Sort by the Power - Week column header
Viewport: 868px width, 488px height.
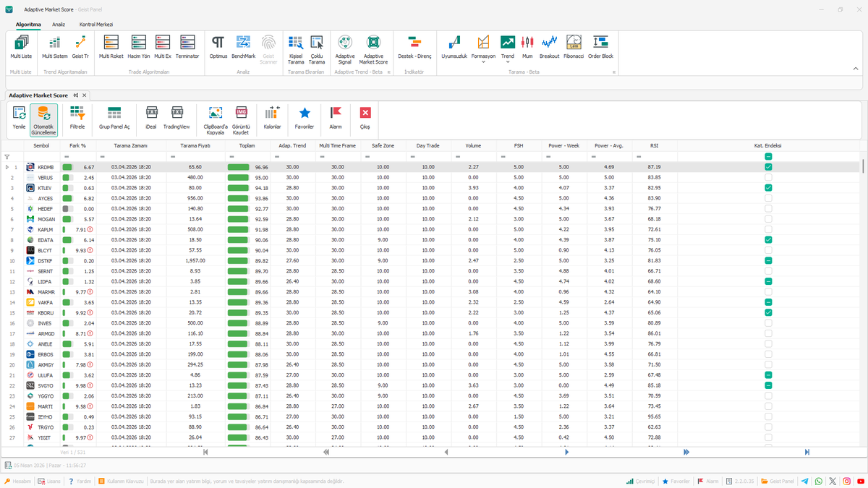pyautogui.click(x=563, y=145)
